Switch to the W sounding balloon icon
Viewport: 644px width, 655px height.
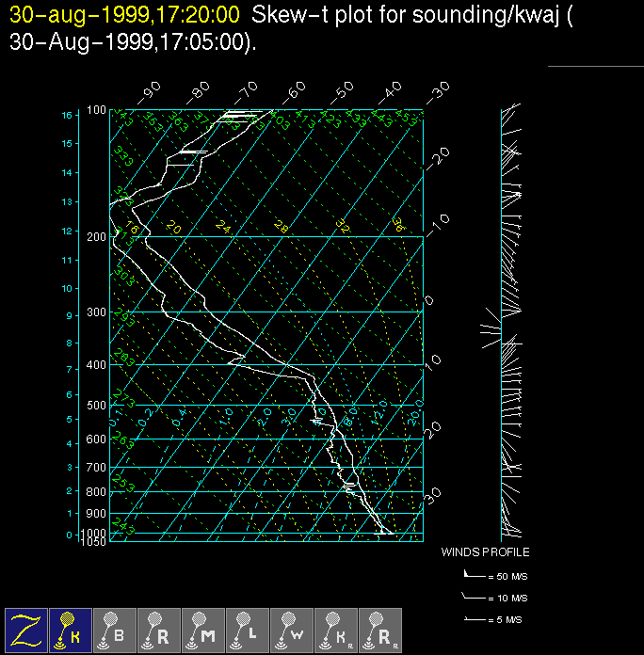coord(292,630)
